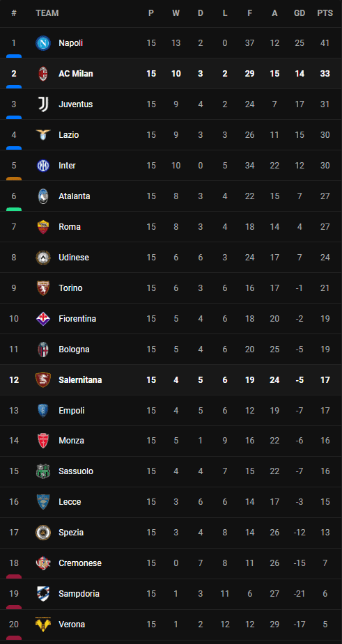The width and height of the screenshot is (342, 644).
Task: Select the Juventus logo icon
Action: 43,104
